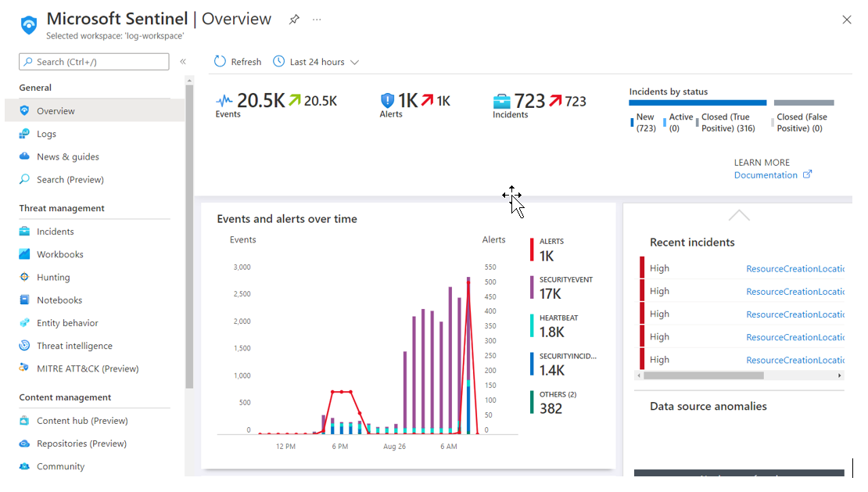The height and width of the screenshot is (492, 868).
Task: Open Logs from the General menu
Action: [x=46, y=134]
